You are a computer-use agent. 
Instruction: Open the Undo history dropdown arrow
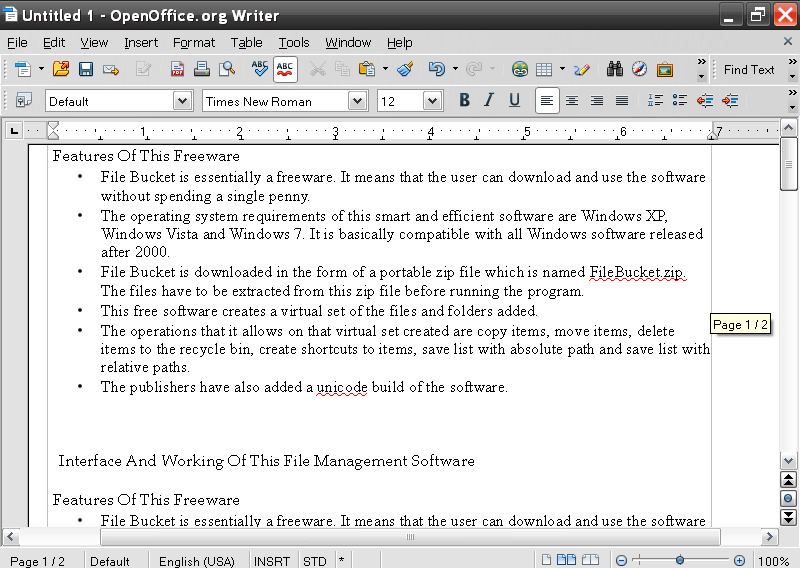coord(455,68)
